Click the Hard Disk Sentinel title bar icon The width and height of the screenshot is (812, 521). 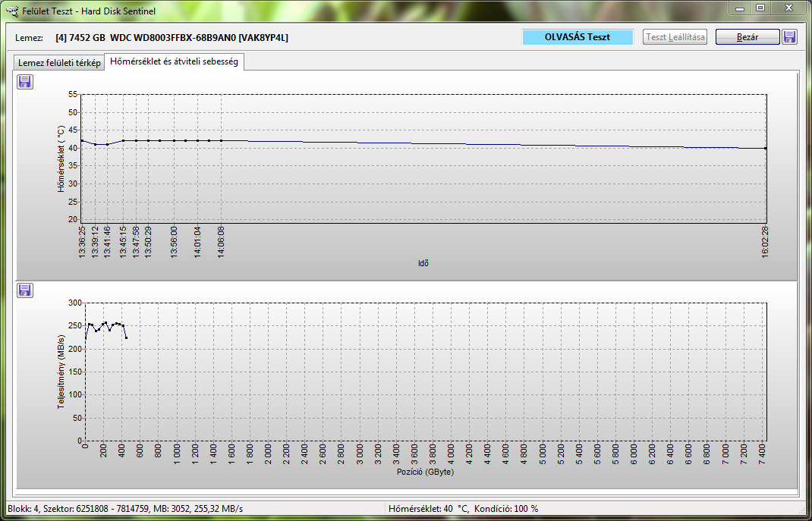click(13, 11)
